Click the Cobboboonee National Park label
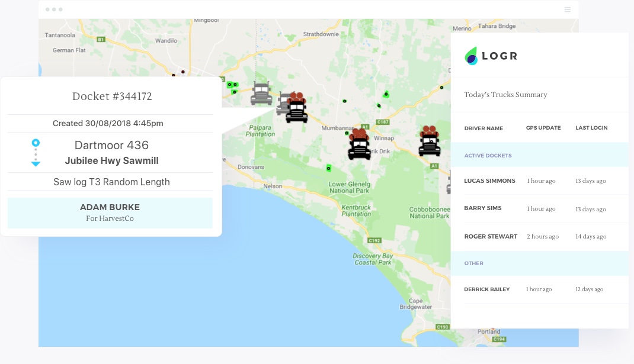Screen dimensions: 634x364 tap(430, 212)
